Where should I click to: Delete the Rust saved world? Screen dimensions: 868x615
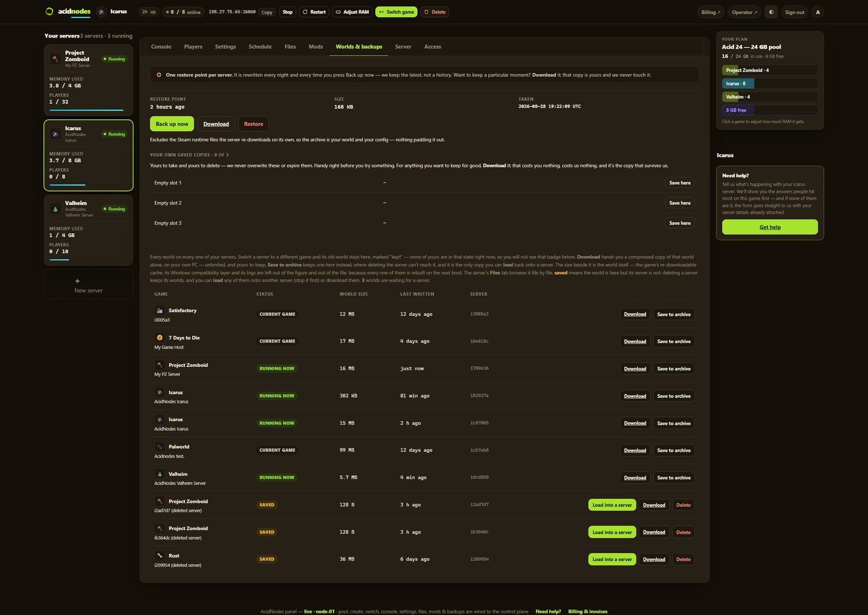pyautogui.click(x=684, y=559)
